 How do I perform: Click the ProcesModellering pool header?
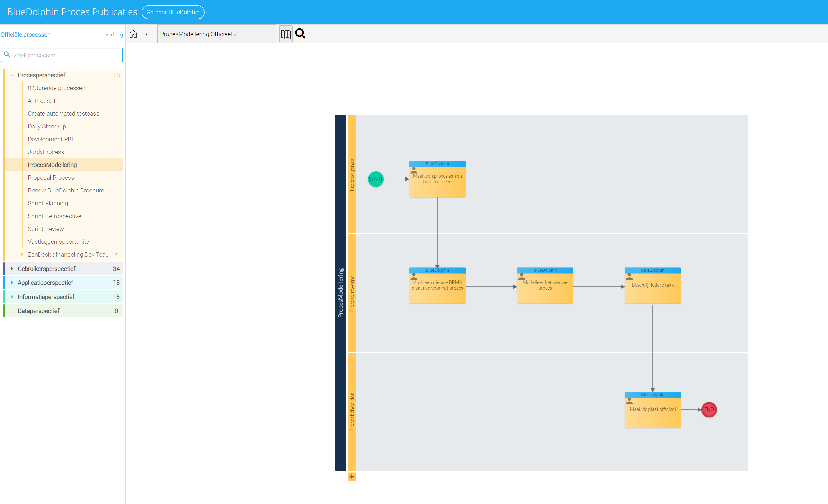click(x=341, y=293)
